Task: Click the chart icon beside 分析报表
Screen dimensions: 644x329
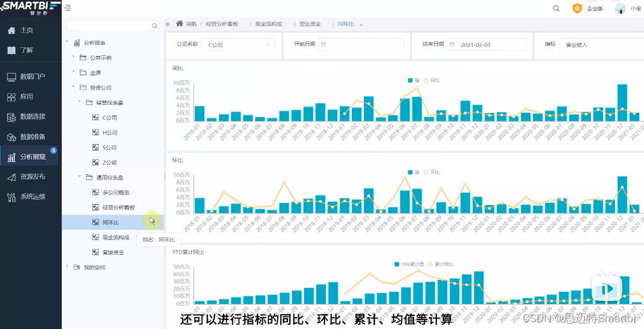Action: [x=77, y=43]
